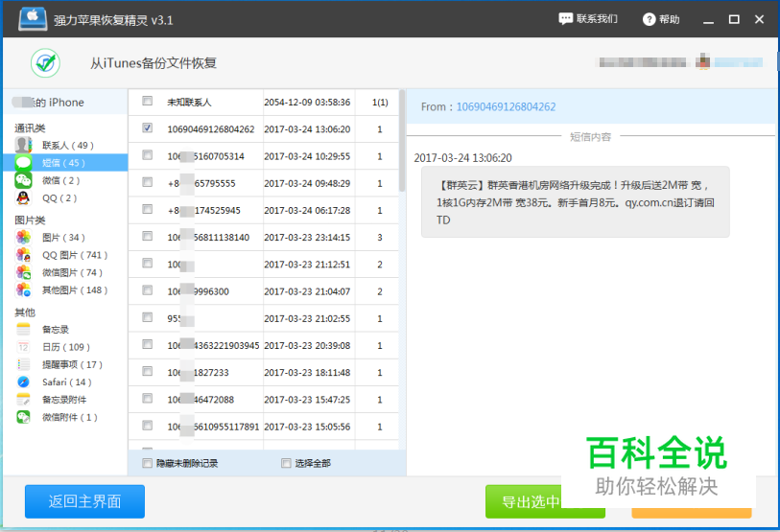Enable the 隐藏未删除记录 checkbox

coord(147,463)
